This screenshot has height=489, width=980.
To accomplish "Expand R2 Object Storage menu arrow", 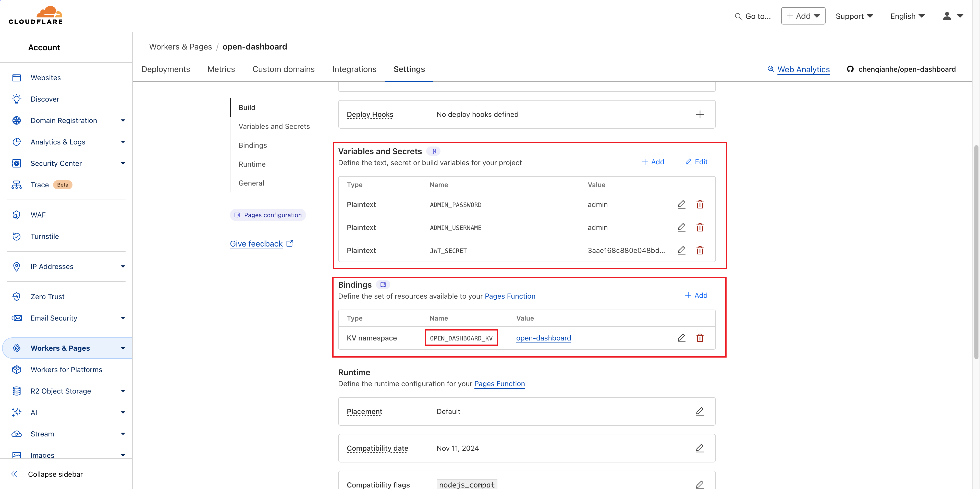I will tap(122, 391).
